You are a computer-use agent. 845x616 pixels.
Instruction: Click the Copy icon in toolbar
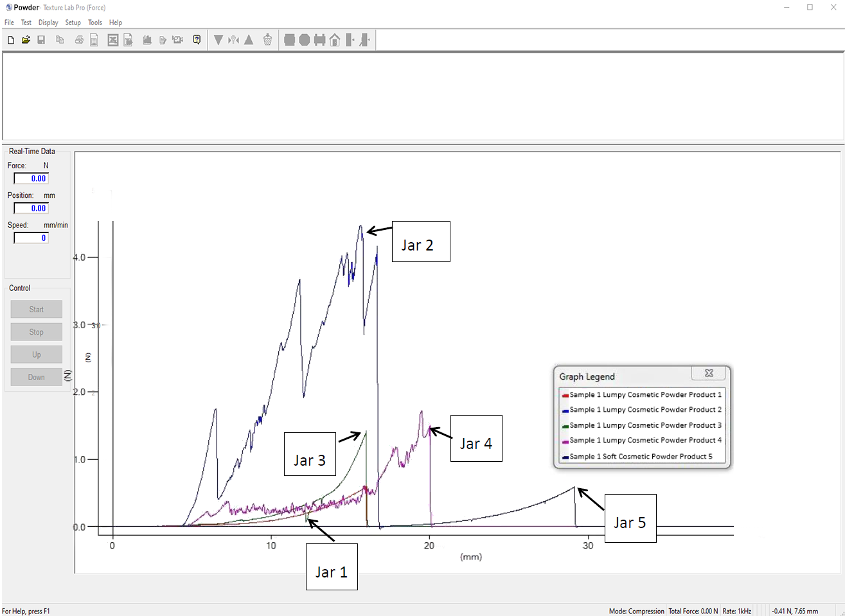(60, 40)
